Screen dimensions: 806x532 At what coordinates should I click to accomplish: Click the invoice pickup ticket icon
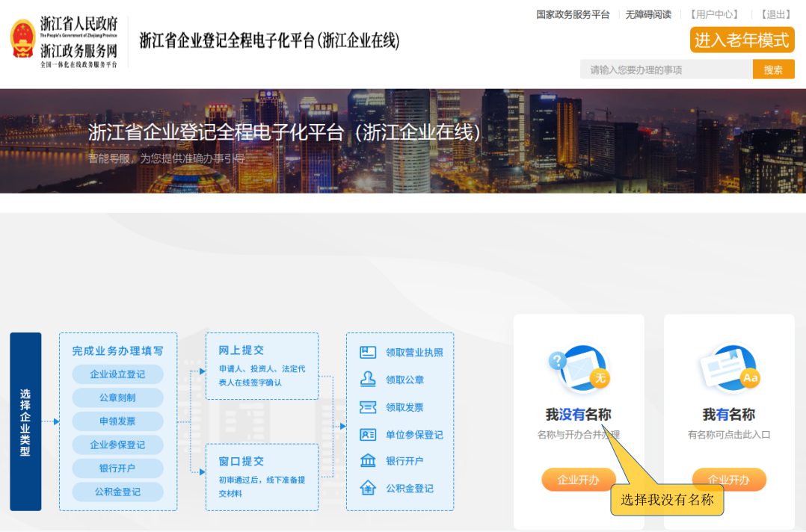pos(368,407)
